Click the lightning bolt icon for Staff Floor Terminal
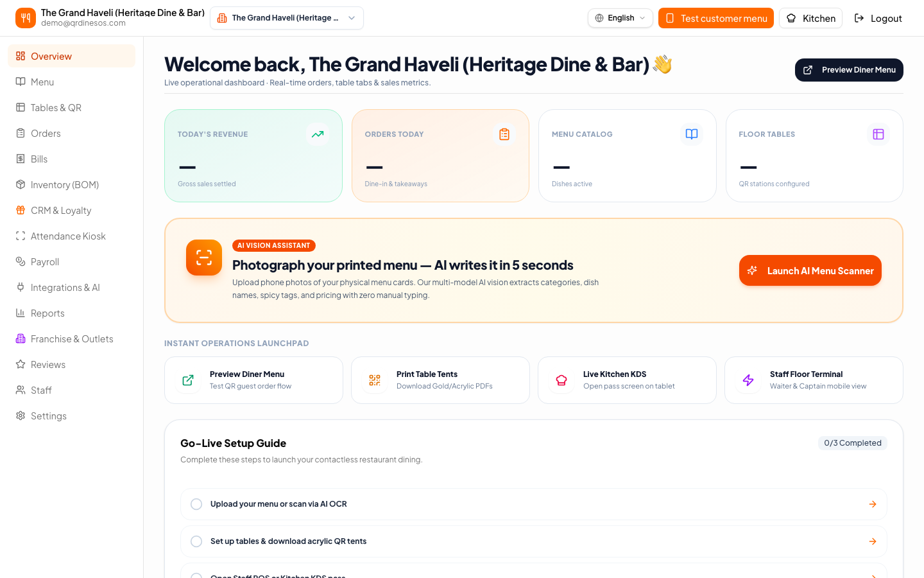 pyautogui.click(x=748, y=380)
